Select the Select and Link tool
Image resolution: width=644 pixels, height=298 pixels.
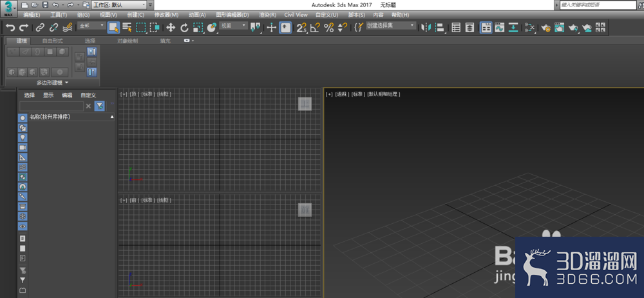click(x=40, y=28)
